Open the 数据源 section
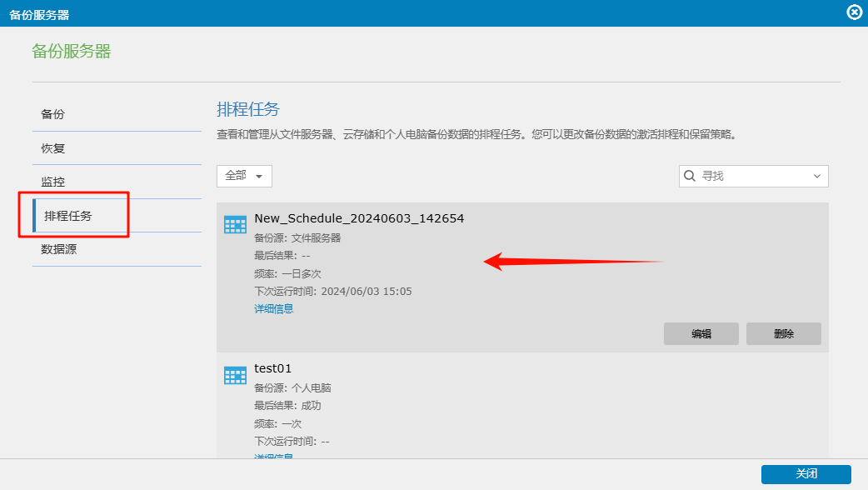The width and height of the screenshot is (868, 490). tap(59, 248)
